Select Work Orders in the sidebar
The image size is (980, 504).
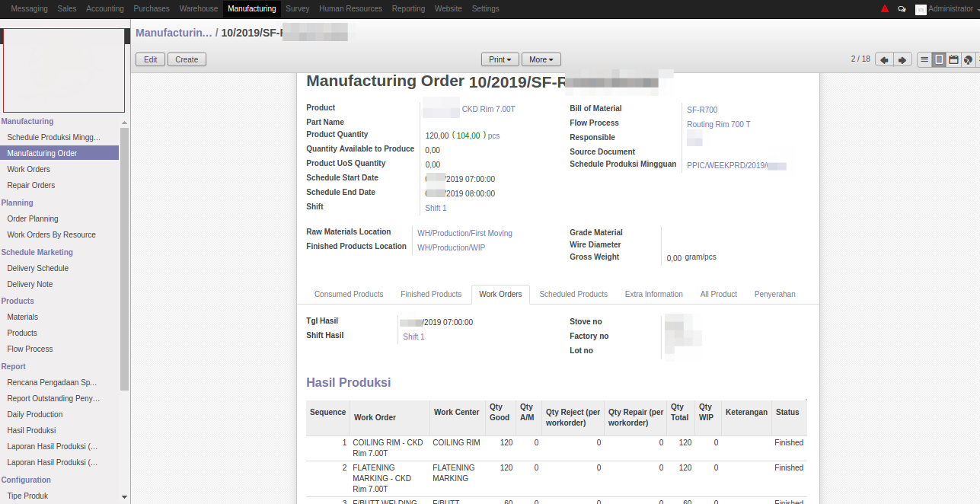point(29,169)
